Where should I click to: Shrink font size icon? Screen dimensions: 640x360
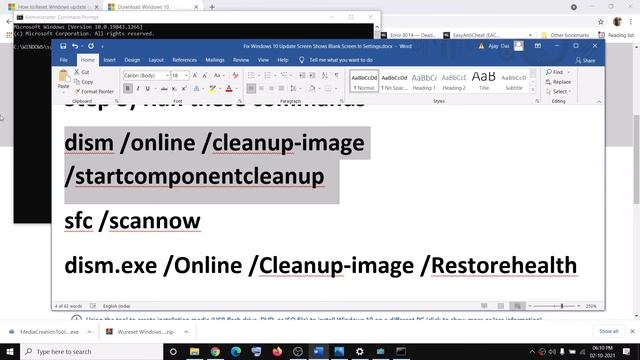[x=205, y=76]
